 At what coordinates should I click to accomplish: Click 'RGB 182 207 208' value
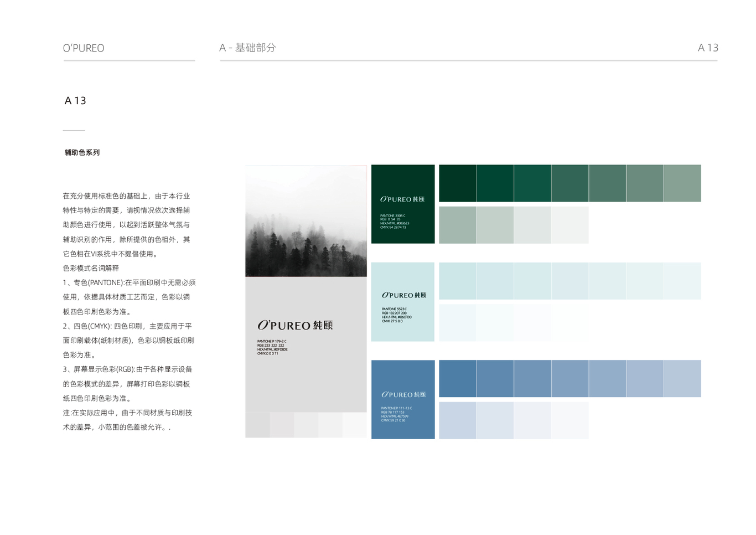click(x=394, y=313)
